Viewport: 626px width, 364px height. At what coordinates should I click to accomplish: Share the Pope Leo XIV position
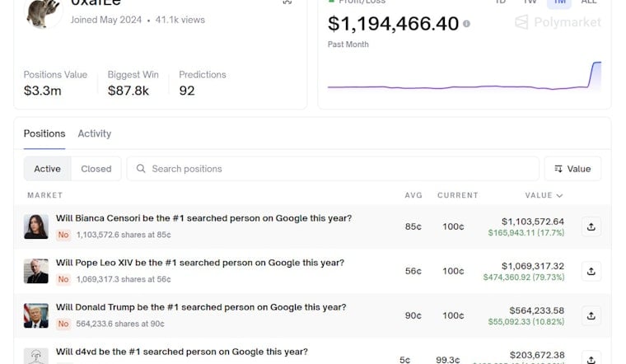(x=591, y=272)
